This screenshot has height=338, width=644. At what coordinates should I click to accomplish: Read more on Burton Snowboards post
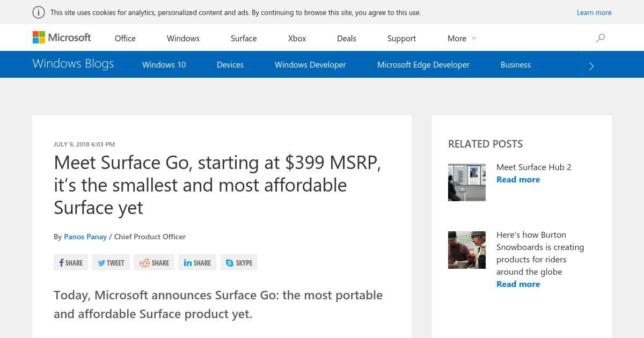tap(518, 284)
